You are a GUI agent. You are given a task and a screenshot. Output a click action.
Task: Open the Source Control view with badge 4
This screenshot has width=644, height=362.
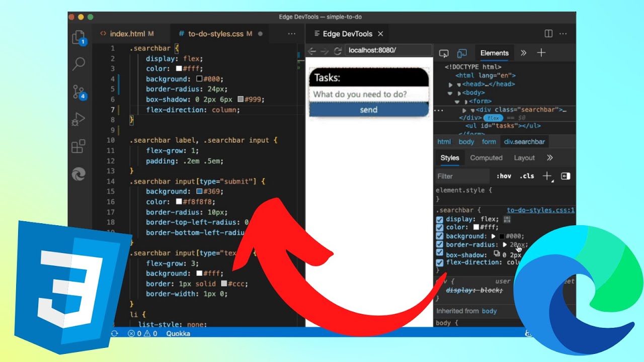tap(79, 92)
